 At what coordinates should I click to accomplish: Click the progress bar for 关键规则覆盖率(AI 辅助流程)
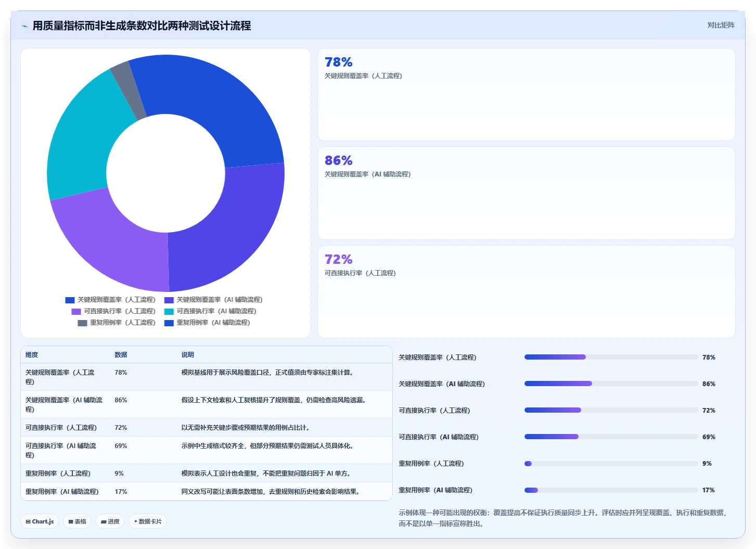[x=611, y=384]
